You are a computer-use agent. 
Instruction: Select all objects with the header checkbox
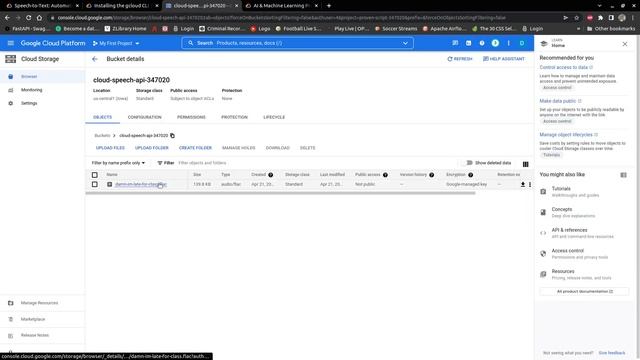coord(95,175)
